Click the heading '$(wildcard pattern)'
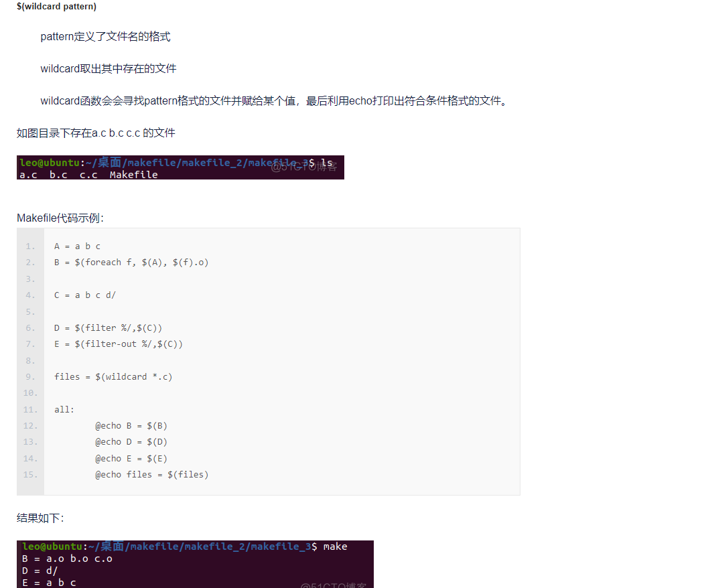The height and width of the screenshot is (588, 702). [x=56, y=7]
